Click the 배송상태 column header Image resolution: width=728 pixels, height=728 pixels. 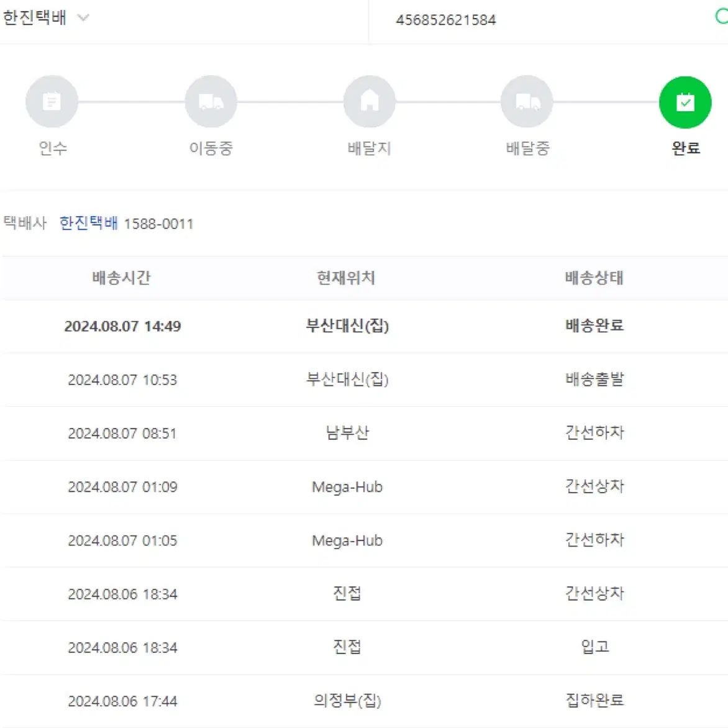point(594,278)
